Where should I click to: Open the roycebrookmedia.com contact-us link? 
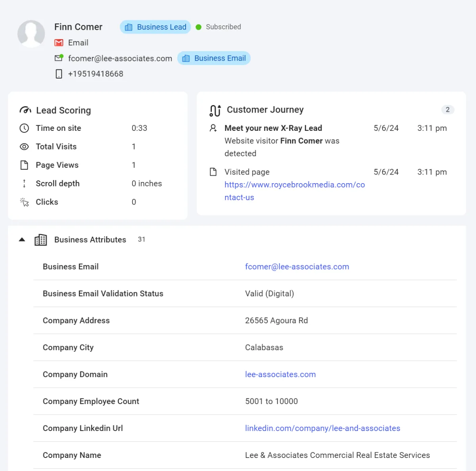point(295,191)
